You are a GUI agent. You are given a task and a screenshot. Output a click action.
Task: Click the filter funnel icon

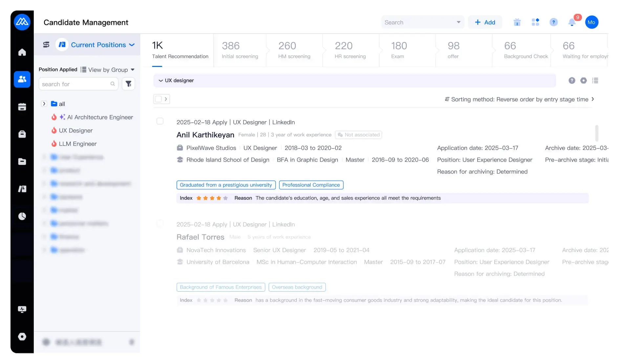click(x=128, y=84)
